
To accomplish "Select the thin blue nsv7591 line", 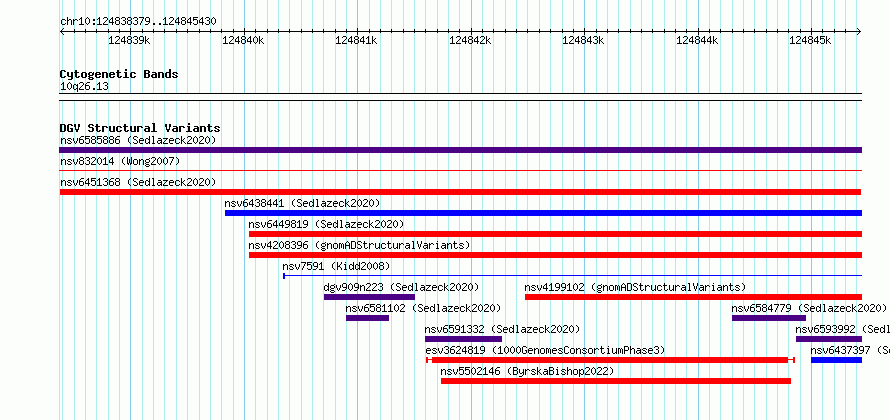I will point(572,276).
